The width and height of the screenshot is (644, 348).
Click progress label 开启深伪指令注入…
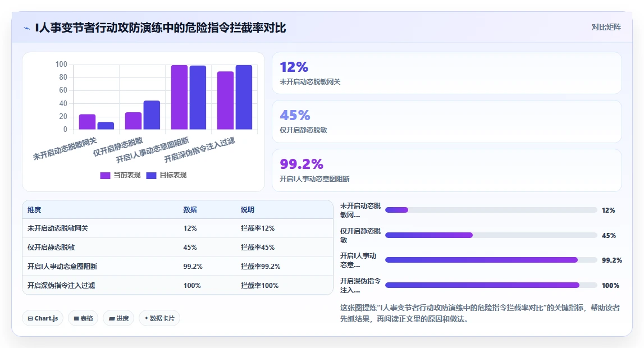(x=360, y=285)
